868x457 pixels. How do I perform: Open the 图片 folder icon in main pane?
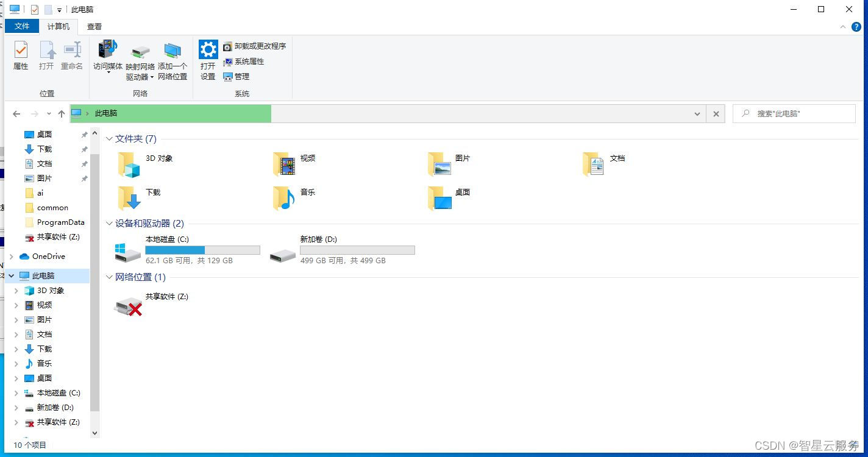tap(439, 165)
